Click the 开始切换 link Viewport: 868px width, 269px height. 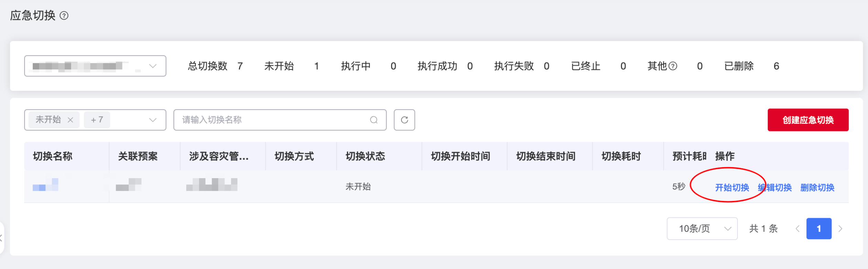(732, 188)
